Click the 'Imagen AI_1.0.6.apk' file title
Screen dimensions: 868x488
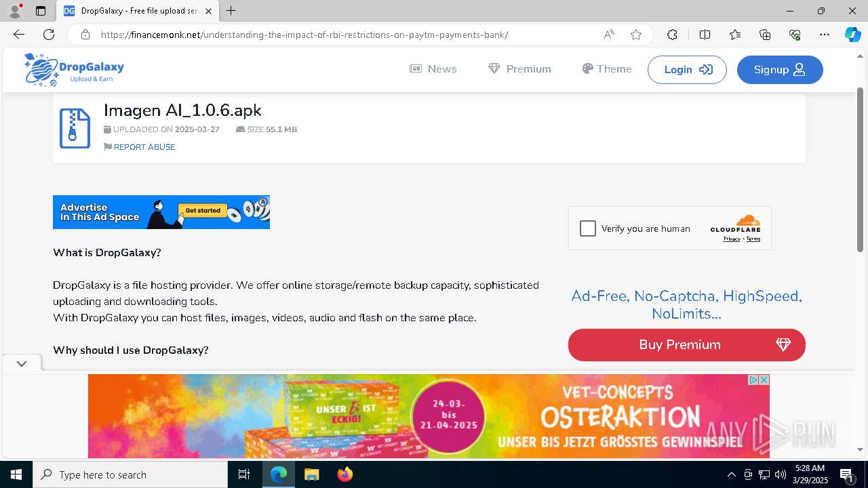182,110
